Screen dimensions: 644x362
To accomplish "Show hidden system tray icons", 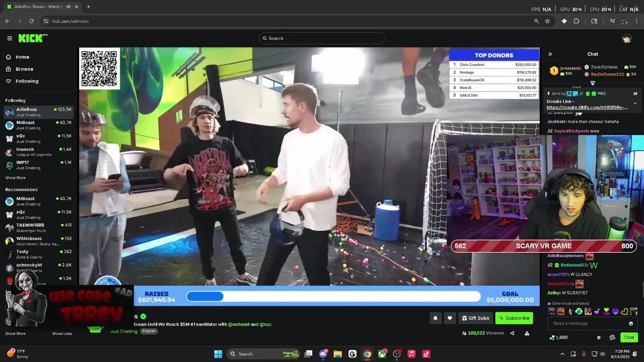I will pos(562,354).
